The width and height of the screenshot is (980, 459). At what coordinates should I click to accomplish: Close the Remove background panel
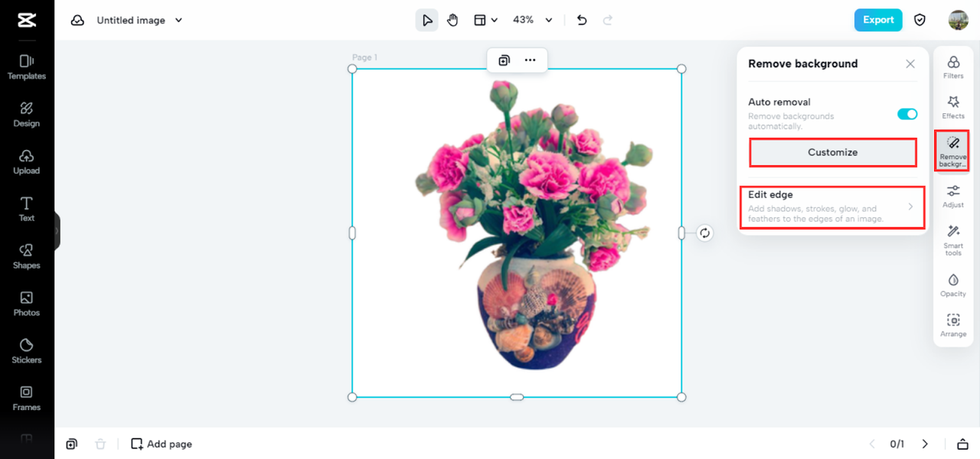point(910,64)
